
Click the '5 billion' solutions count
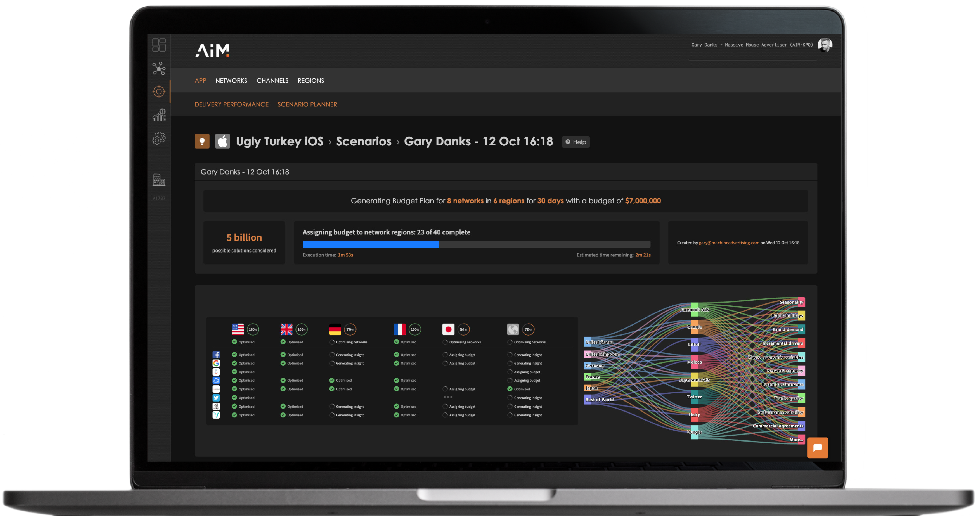(244, 238)
